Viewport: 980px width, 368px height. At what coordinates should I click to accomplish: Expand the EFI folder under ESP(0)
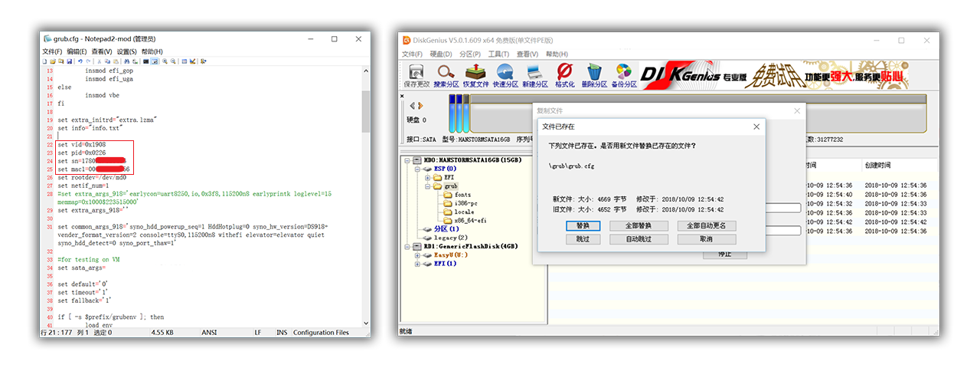[x=427, y=177]
